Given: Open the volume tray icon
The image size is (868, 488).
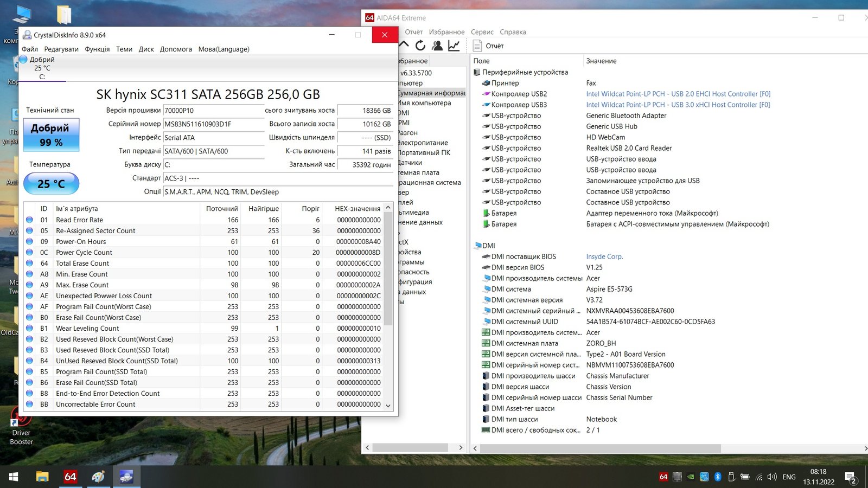Looking at the screenshot, I should pyautogui.click(x=772, y=477).
